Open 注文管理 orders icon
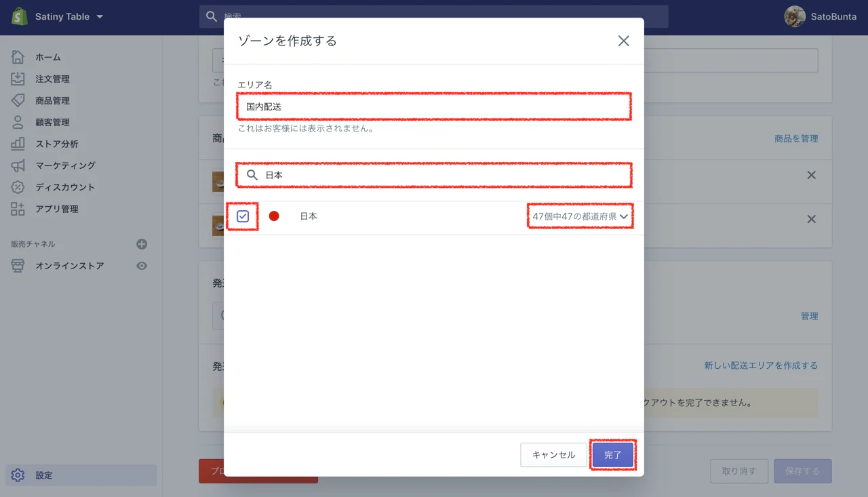The width and height of the screenshot is (868, 497). click(x=18, y=79)
